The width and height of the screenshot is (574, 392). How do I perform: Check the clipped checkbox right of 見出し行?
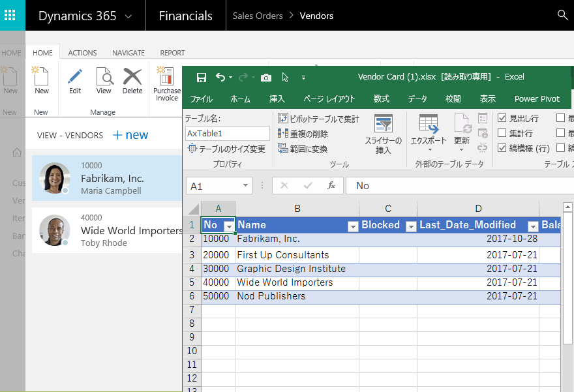point(560,118)
